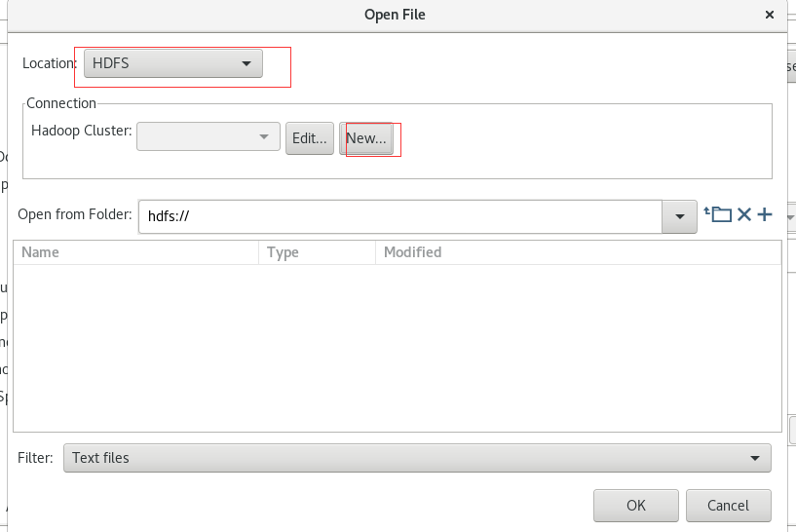The width and height of the screenshot is (796, 532).
Task: Confirm with the OK button
Action: (636, 506)
